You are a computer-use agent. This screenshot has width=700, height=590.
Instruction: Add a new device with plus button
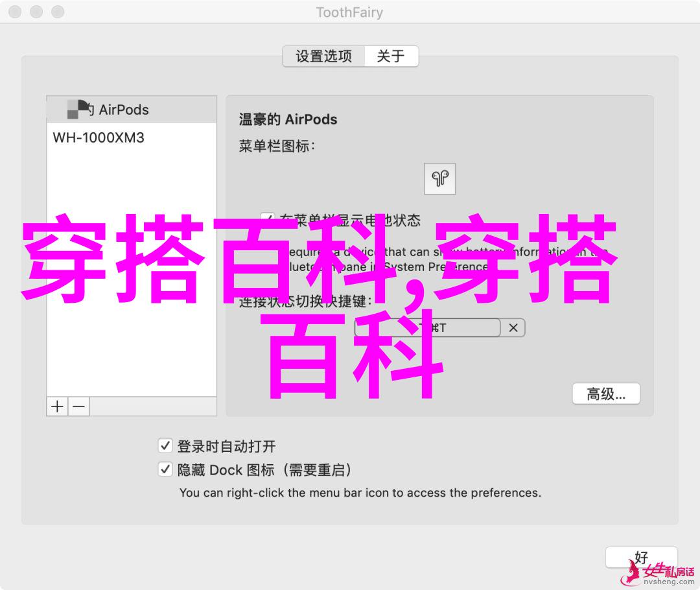coord(57,407)
